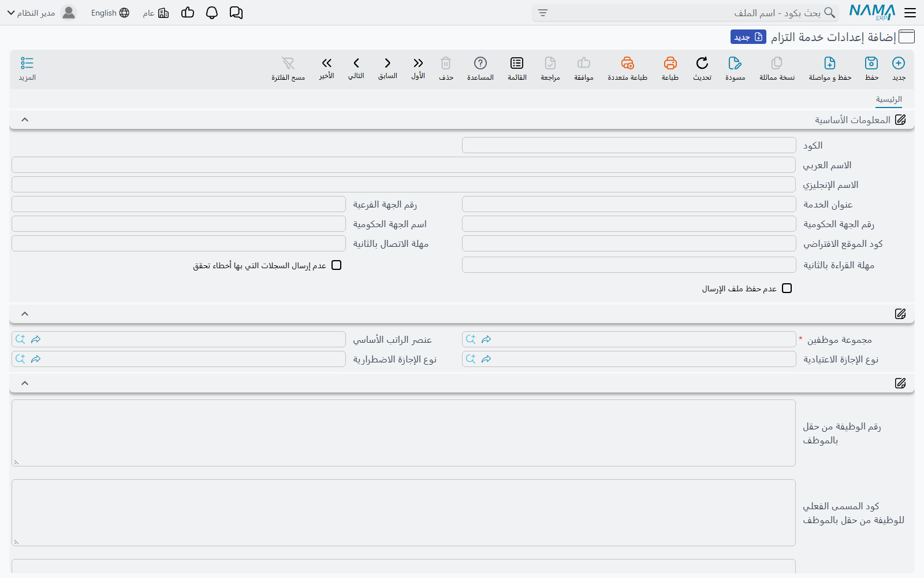
Task: Click the عام branch selector
Action: [x=156, y=13]
